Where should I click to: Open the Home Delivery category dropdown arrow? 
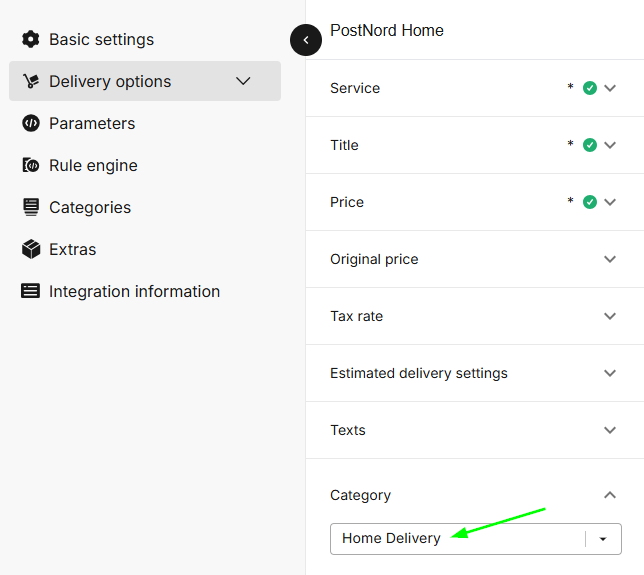click(x=603, y=539)
